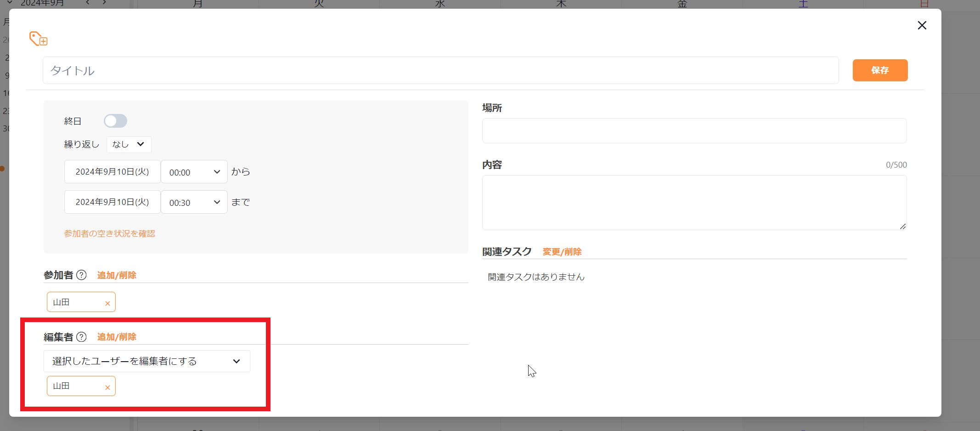Viewport: 980px width, 431px height.
Task: Enable the 終日 all-day toggle
Action: point(115,120)
